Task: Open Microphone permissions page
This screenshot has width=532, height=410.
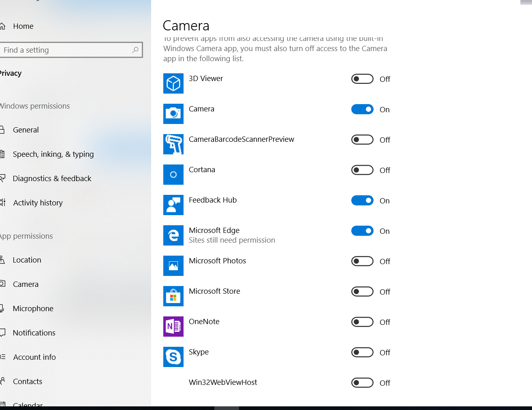Action: 33,309
